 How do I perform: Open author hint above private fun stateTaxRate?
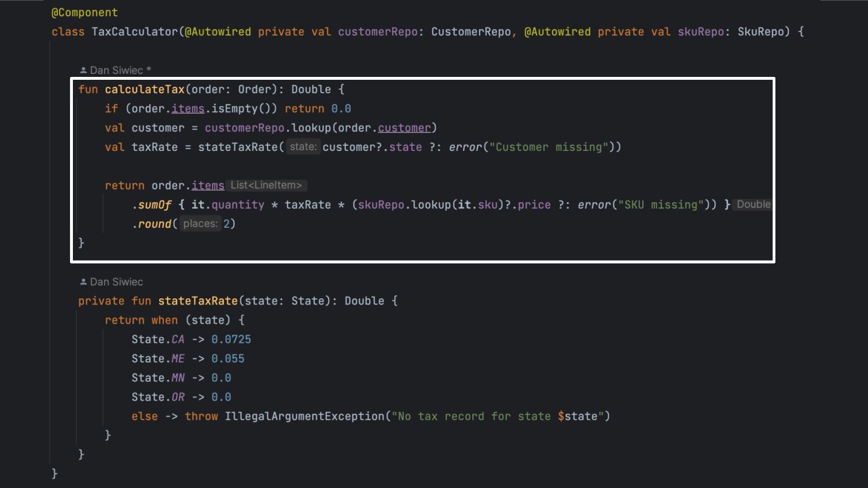116,282
